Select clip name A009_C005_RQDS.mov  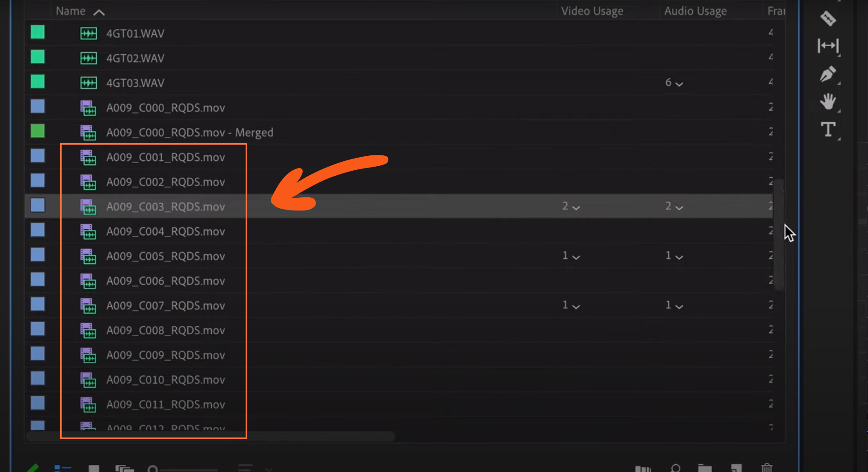click(x=165, y=256)
